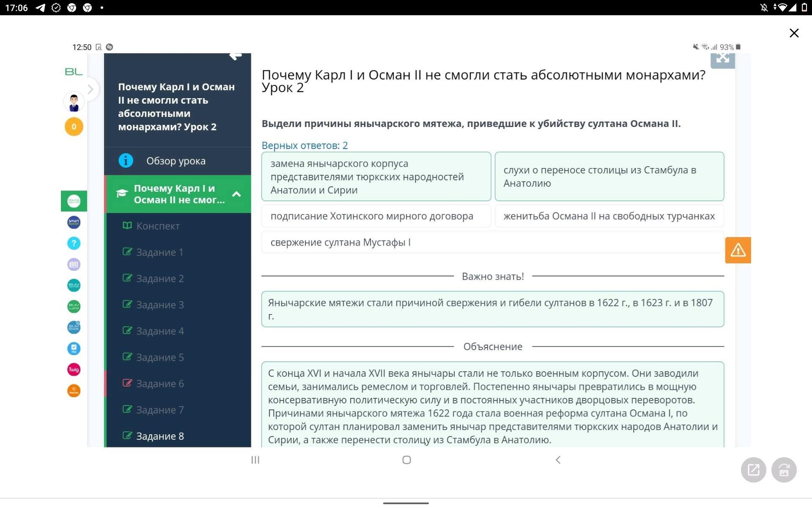Go to Задание 6

[160, 384]
